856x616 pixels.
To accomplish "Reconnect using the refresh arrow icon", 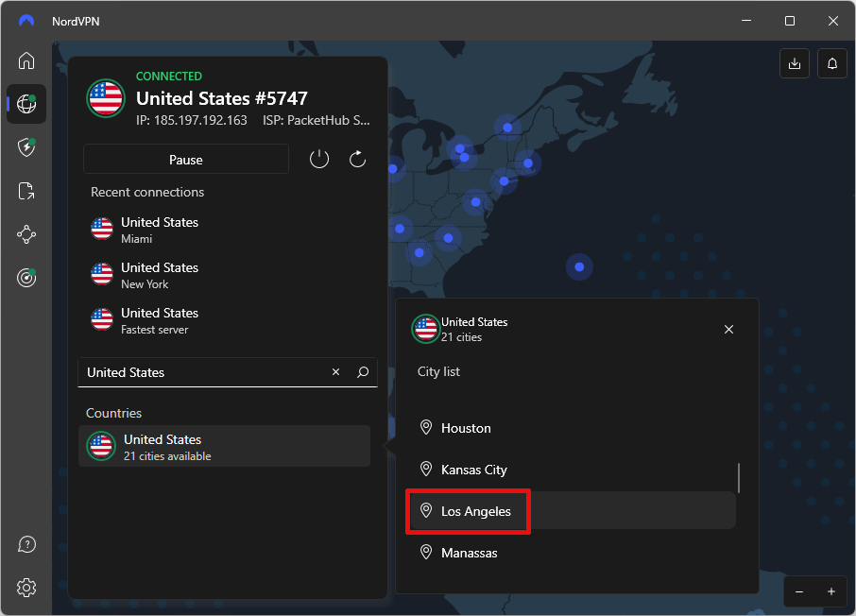I will coord(357,160).
